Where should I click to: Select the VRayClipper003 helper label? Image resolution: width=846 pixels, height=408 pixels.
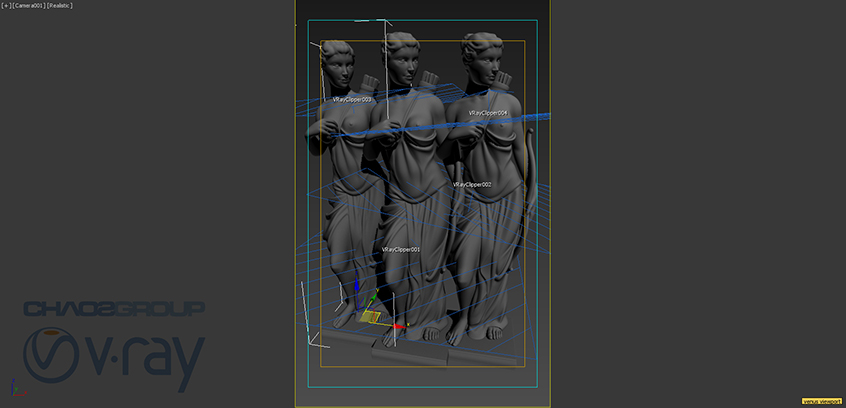352,100
